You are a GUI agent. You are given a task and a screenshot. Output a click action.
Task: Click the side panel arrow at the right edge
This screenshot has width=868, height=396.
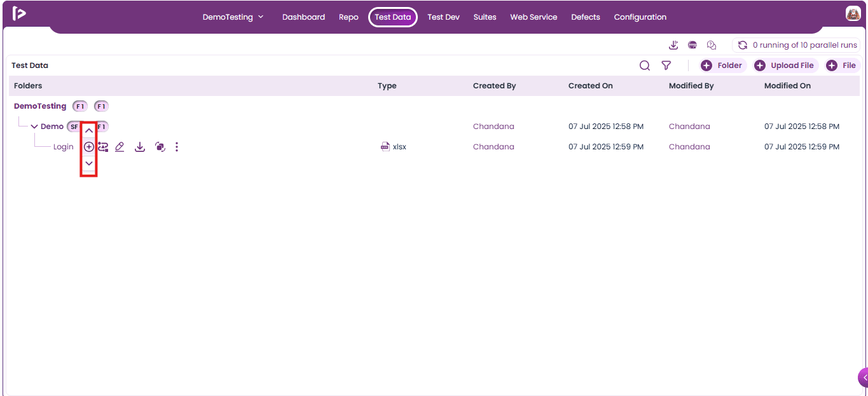(864, 378)
